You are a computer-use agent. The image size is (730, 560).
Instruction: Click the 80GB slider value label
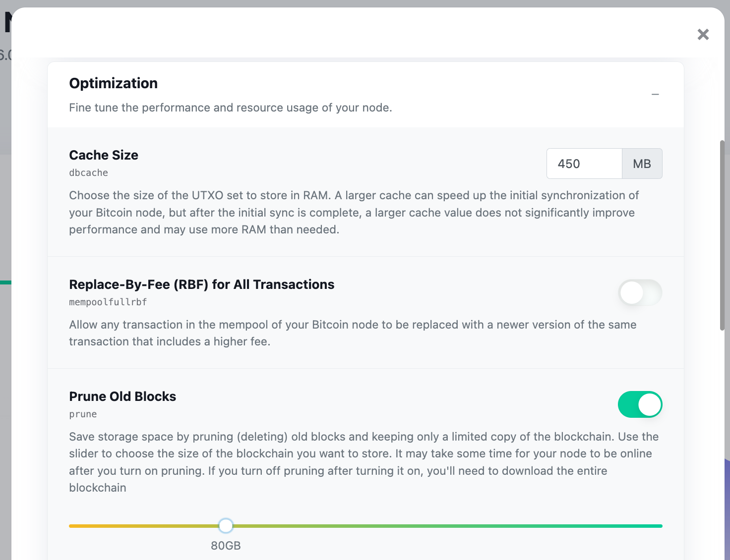click(x=226, y=546)
